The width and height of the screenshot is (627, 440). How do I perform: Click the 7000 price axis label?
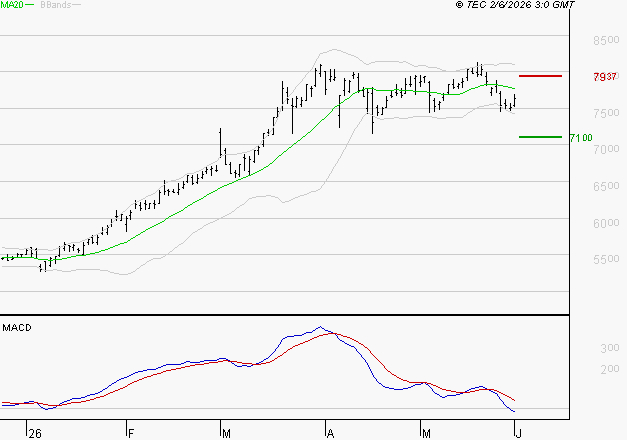[x=606, y=149]
